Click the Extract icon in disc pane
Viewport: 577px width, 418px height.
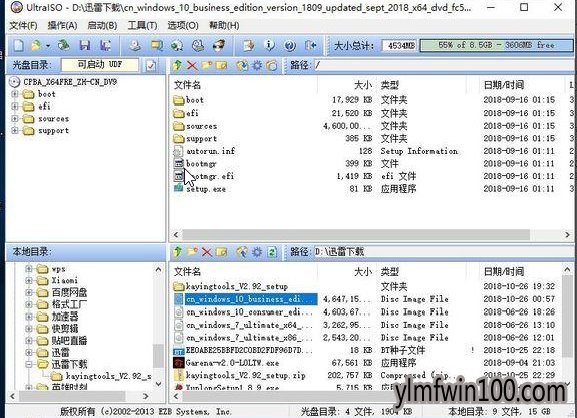[242, 65]
